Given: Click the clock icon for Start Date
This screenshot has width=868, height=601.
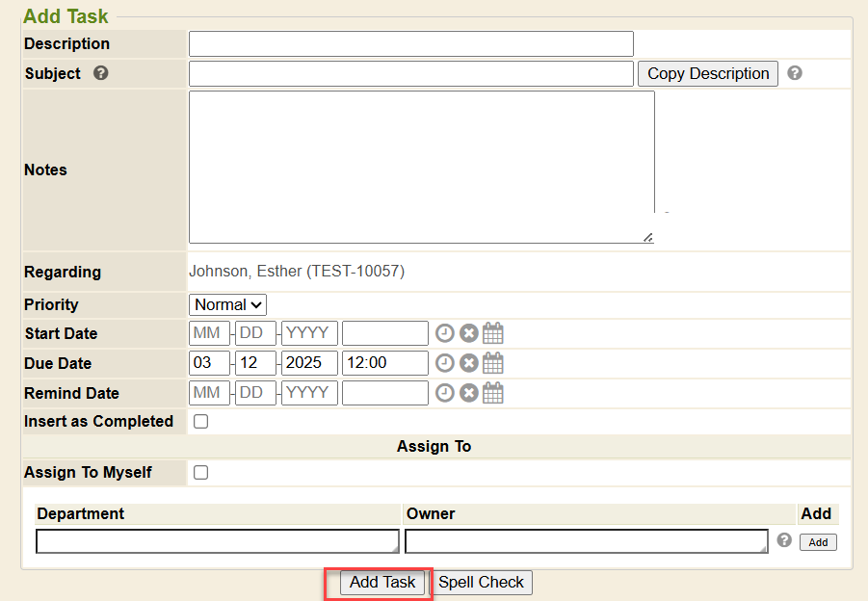Looking at the screenshot, I should (444, 334).
